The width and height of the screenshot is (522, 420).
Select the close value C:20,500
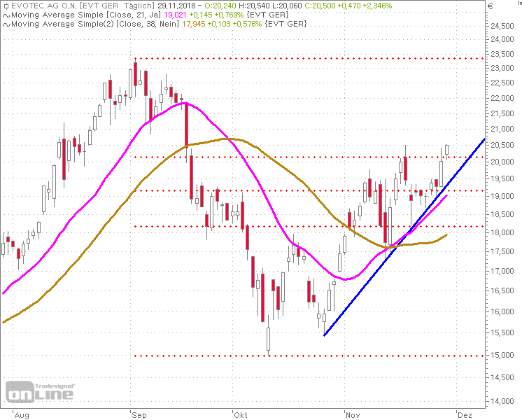click(x=320, y=6)
